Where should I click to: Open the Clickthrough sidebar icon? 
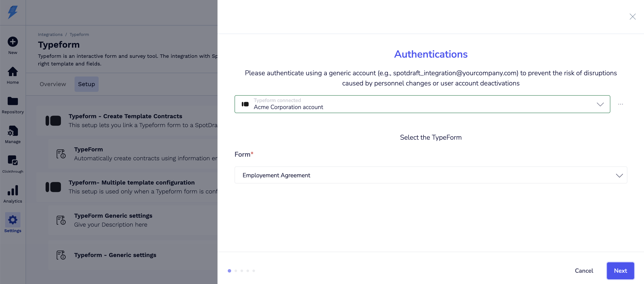click(13, 160)
